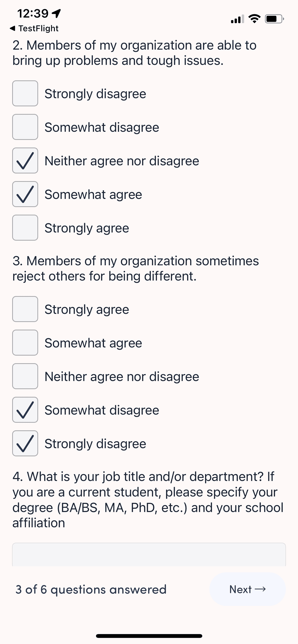This screenshot has height=644, width=298.
Task: Check Somewhat disagree for question 2
Action: 25,127
